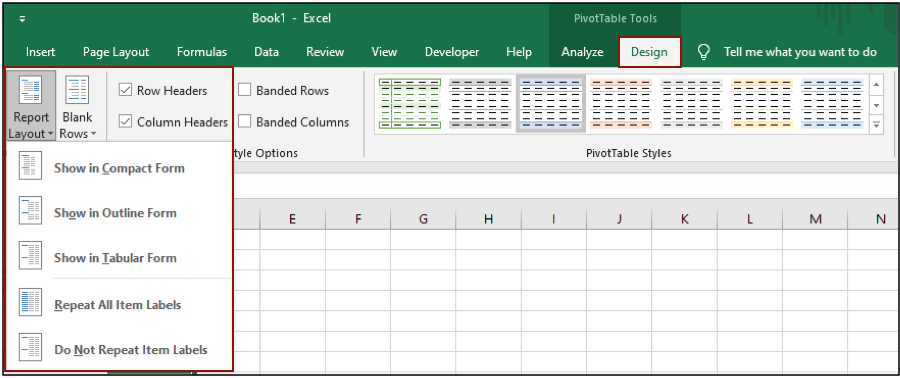Select column F header
This screenshot has width=900, height=378.
[x=358, y=219]
